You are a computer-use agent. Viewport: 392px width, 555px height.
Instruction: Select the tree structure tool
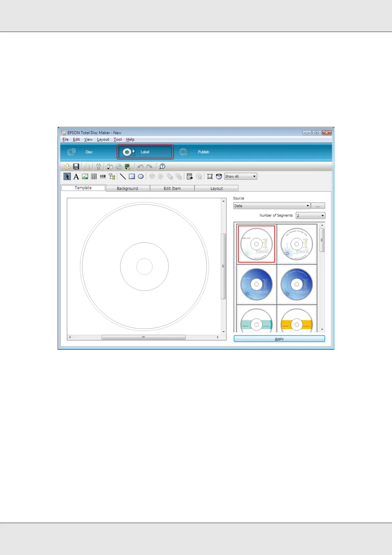tap(112, 176)
